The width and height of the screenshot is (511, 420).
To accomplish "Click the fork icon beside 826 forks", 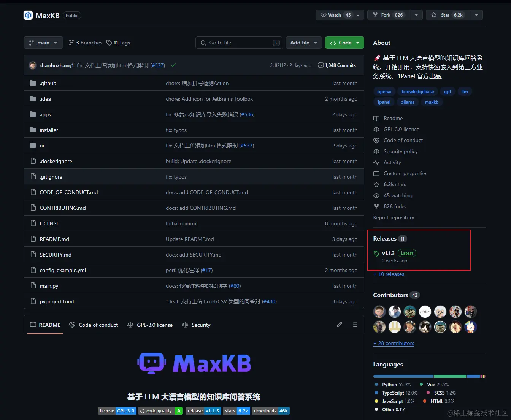I will tap(376, 206).
